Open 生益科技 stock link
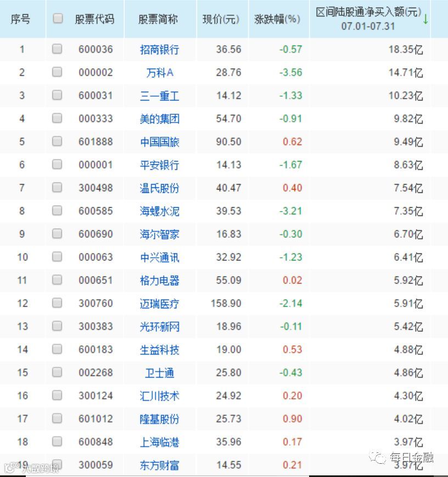Screen dimensions: 448x477 pos(160,350)
